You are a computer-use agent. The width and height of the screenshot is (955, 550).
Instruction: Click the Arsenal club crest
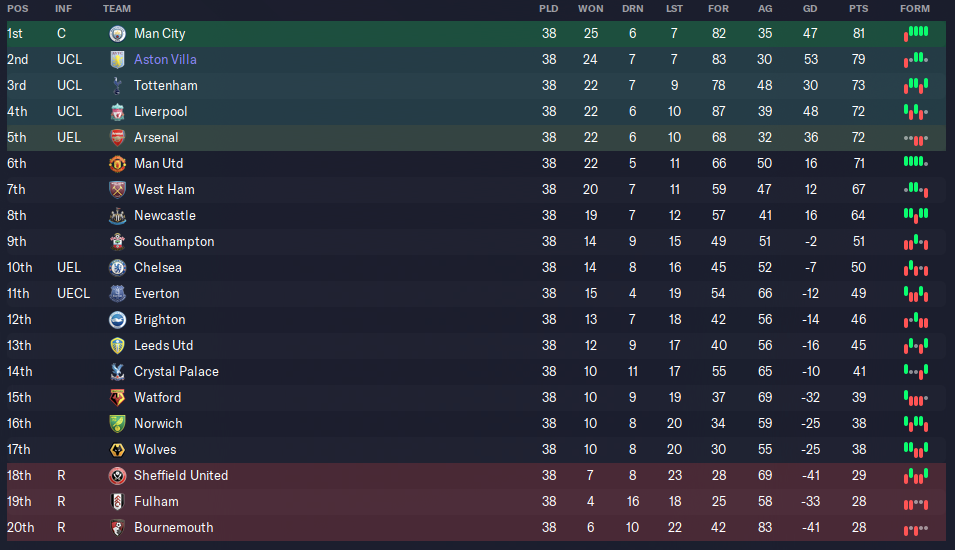[x=117, y=138]
